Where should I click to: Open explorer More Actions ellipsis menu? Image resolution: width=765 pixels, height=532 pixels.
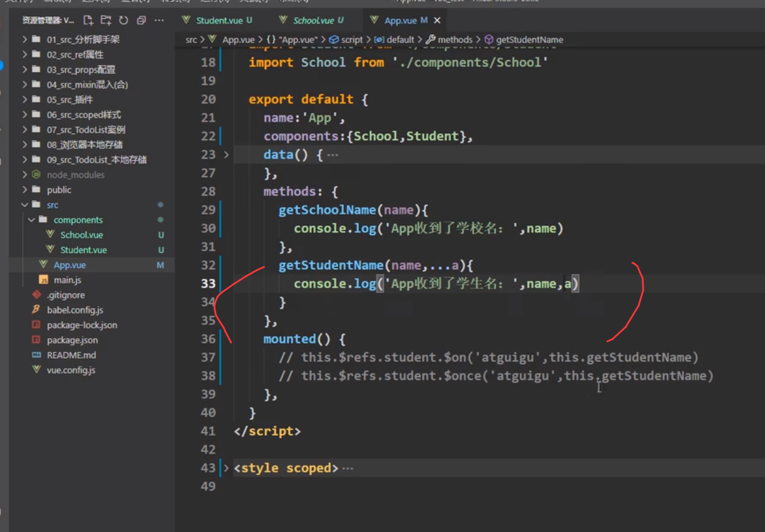click(159, 20)
